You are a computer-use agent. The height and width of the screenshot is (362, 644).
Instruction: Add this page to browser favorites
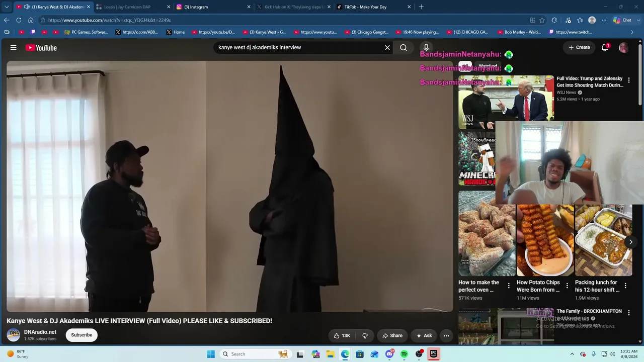(542, 20)
